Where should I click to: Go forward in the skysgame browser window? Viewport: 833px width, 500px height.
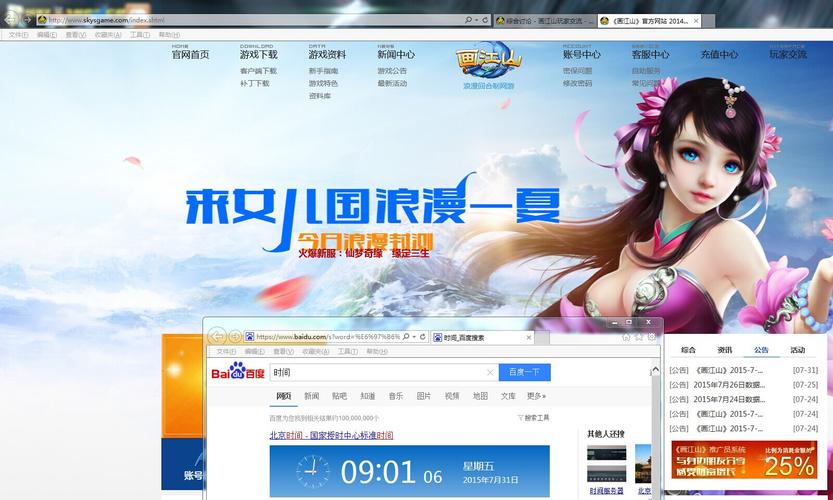[x=27, y=20]
